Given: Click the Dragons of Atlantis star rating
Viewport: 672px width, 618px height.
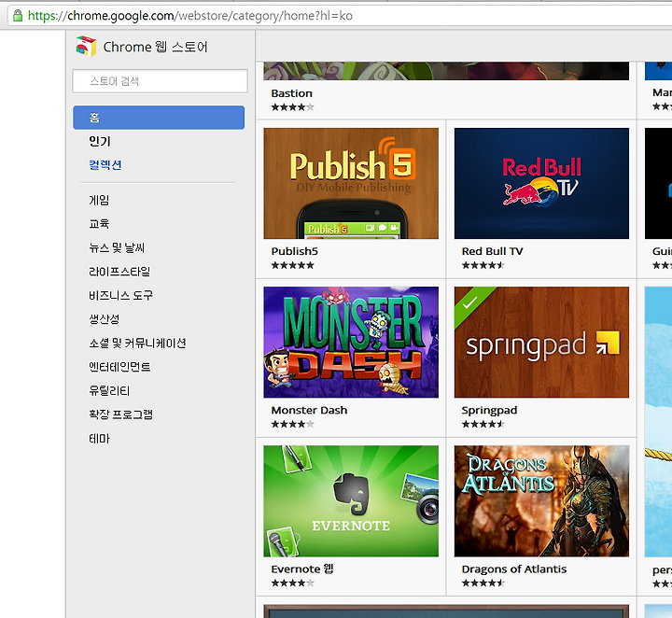Looking at the screenshot, I should (483, 583).
